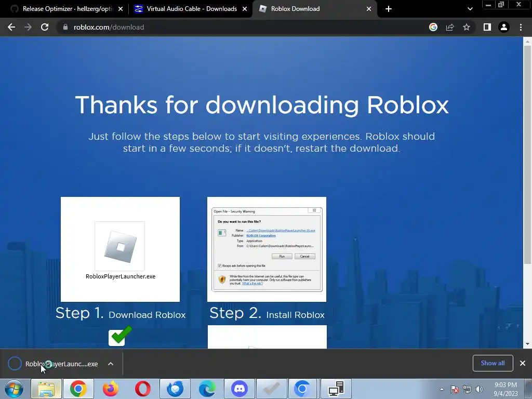Click the Thanks for downloading Roblox heading
The width and height of the screenshot is (532, 399).
pos(262,105)
